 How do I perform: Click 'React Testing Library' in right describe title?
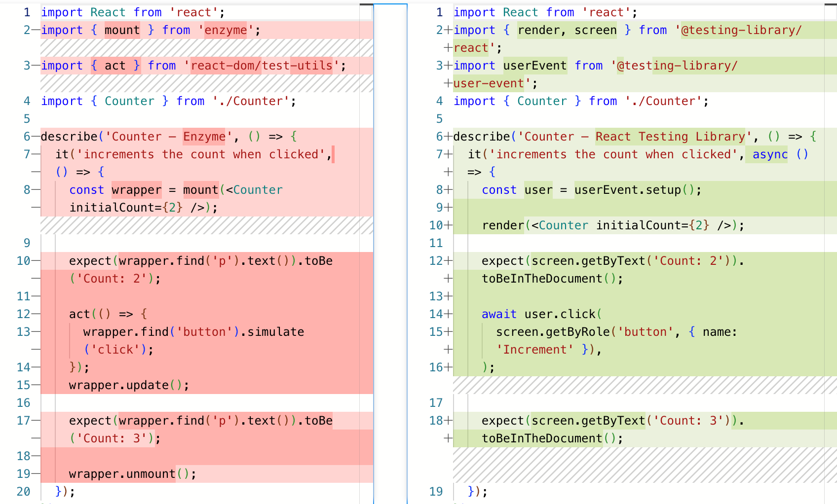tap(671, 137)
